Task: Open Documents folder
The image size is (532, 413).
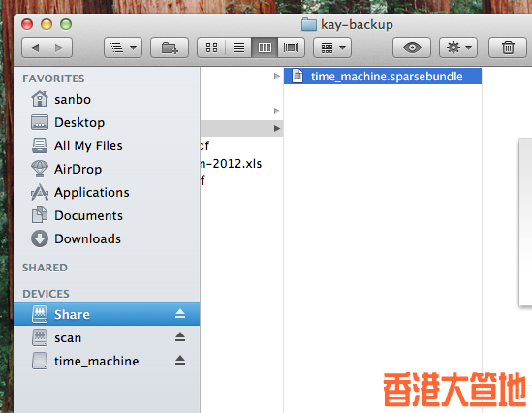Action: 107,215
